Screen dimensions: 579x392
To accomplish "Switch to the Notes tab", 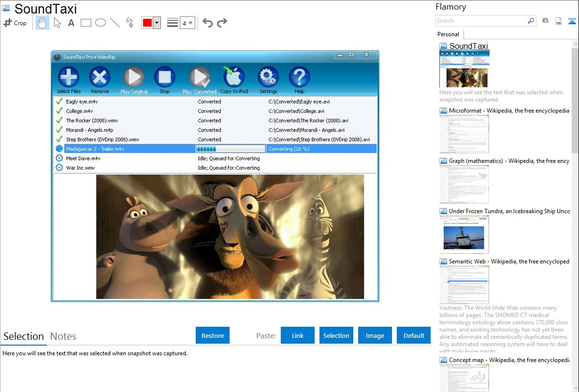I will (x=63, y=336).
